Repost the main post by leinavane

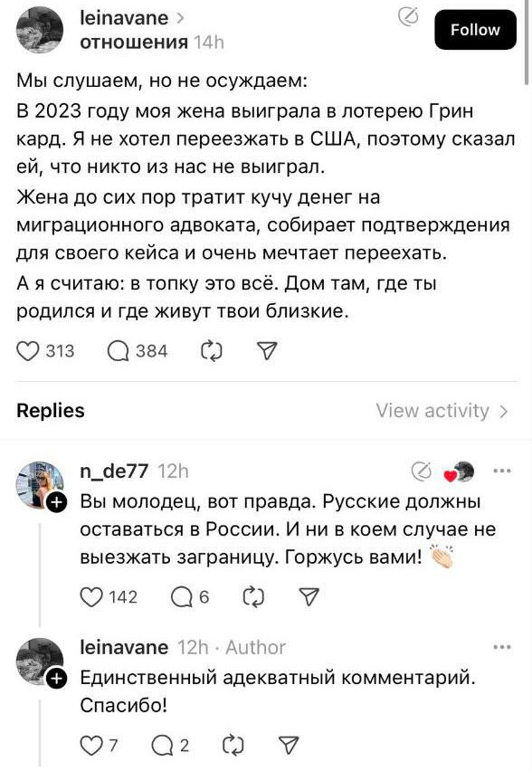[213, 351]
